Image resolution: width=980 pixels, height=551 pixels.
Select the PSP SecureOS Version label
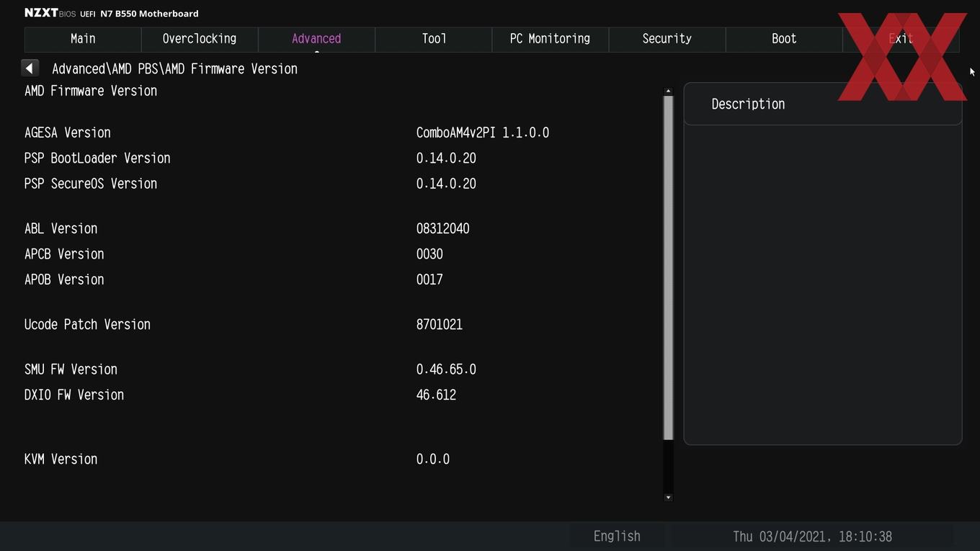click(x=91, y=184)
